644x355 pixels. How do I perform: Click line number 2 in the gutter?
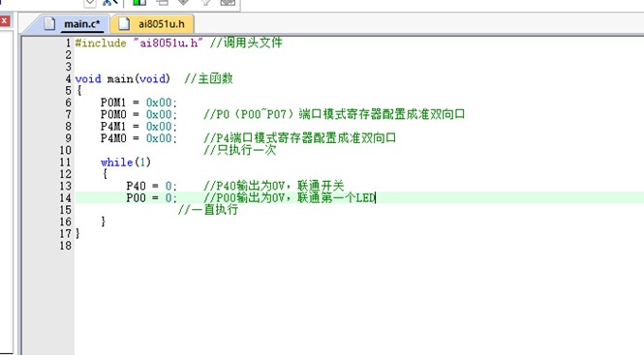pyautogui.click(x=68, y=54)
